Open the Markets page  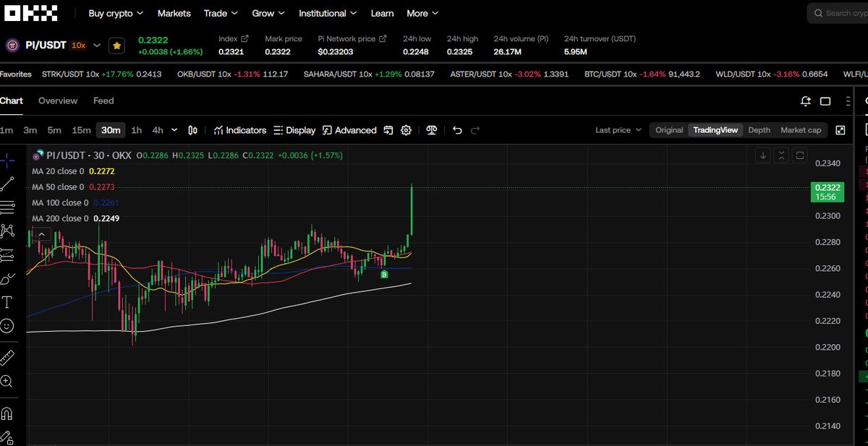click(x=174, y=13)
